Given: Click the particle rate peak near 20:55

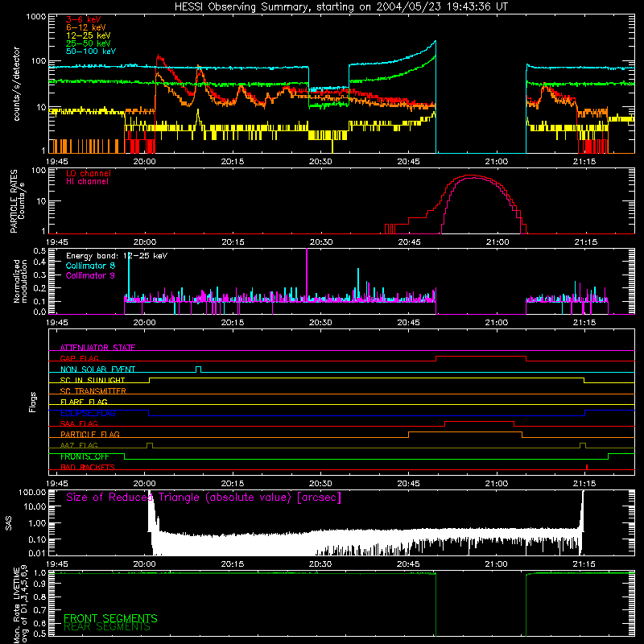Looking at the screenshot, I should coord(470,175).
